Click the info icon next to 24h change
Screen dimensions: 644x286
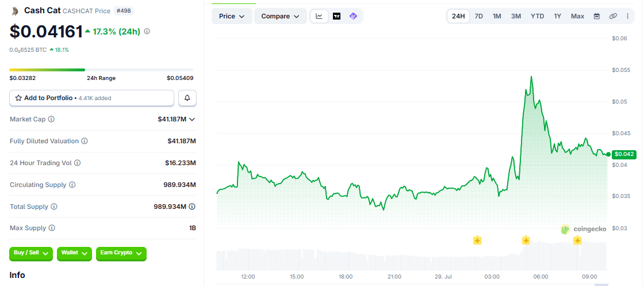click(147, 31)
